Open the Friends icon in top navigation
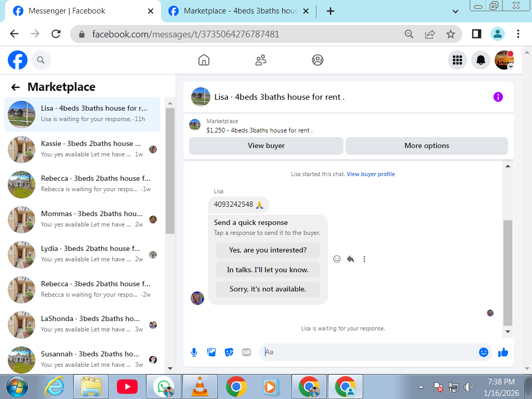Viewport: 532px width, 399px height. tap(261, 60)
